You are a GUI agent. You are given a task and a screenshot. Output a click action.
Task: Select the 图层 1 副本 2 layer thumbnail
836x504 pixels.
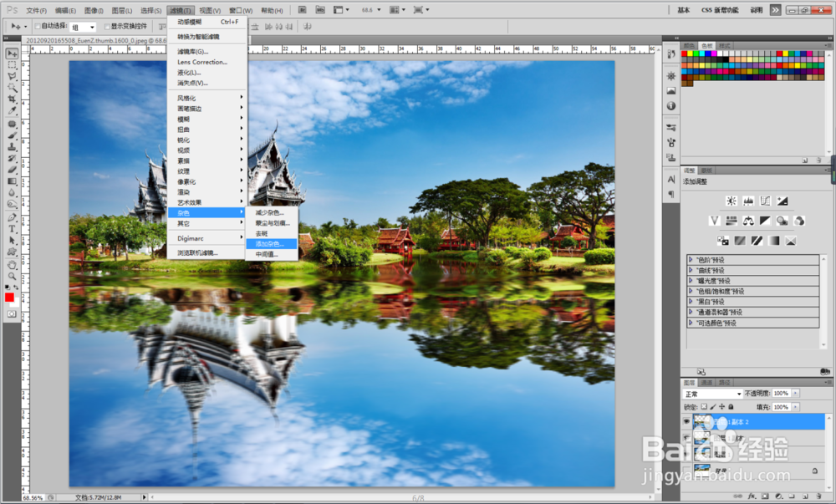point(702,421)
